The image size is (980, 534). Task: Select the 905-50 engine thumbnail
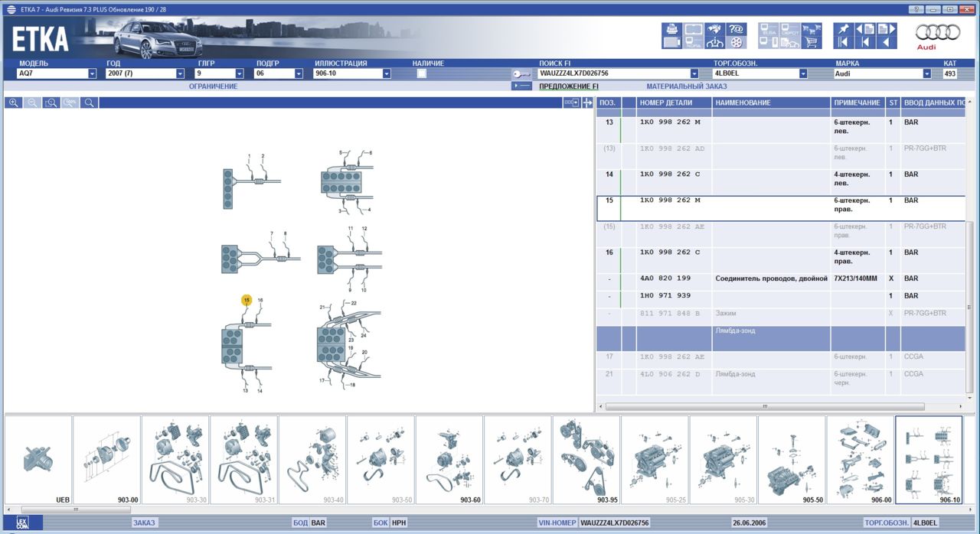(x=792, y=460)
